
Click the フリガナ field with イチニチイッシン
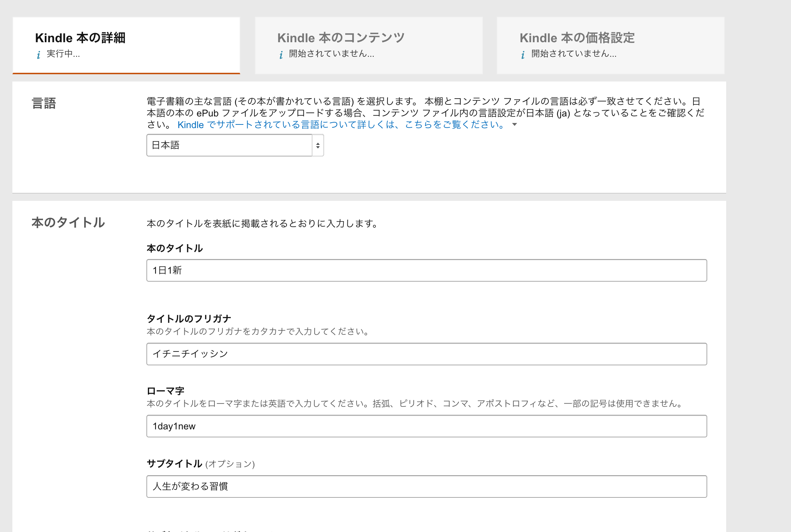click(426, 354)
